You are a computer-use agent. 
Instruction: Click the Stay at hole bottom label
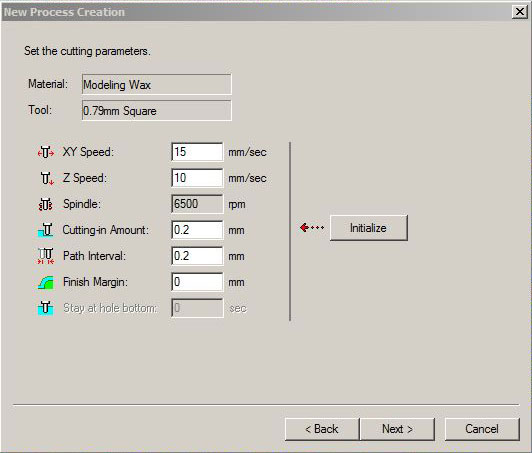tap(110, 308)
